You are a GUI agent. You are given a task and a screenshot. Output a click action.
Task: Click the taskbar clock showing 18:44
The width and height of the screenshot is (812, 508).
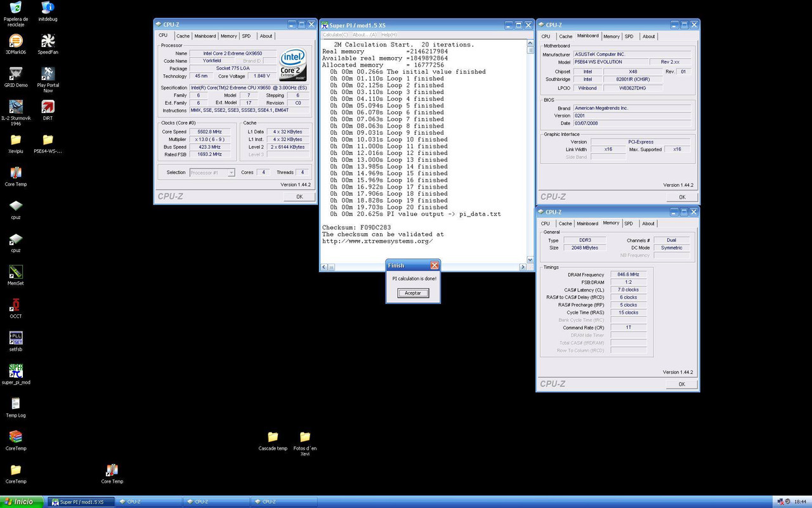801,502
